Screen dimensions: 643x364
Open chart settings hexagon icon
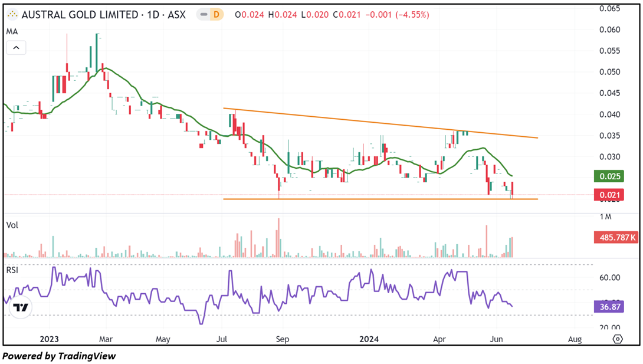point(618,339)
